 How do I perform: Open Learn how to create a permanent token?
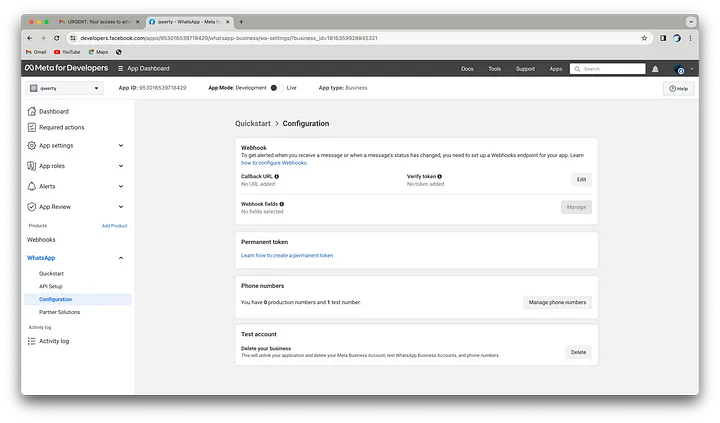pyautogui.click(x=287, y=255)
